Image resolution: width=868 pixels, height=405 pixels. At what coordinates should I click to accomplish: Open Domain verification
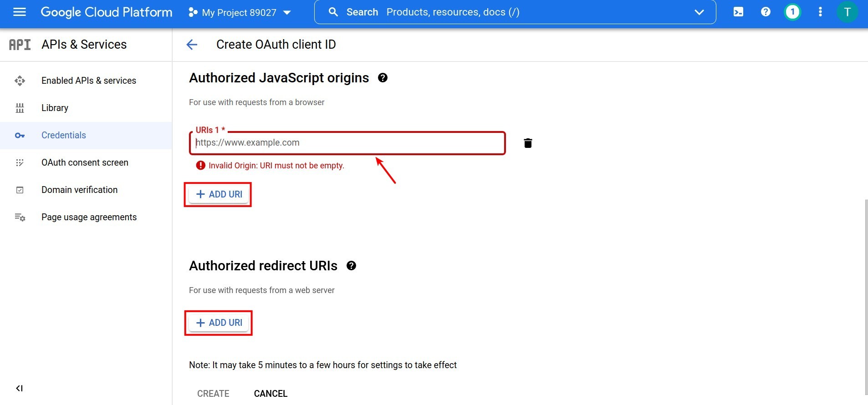[x=86, y=190]
